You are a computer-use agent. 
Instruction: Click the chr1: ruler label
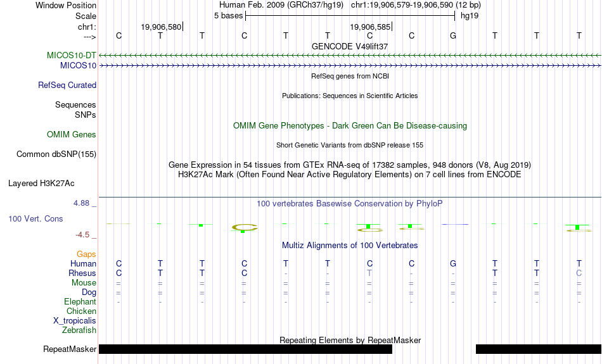click(87, 27)
